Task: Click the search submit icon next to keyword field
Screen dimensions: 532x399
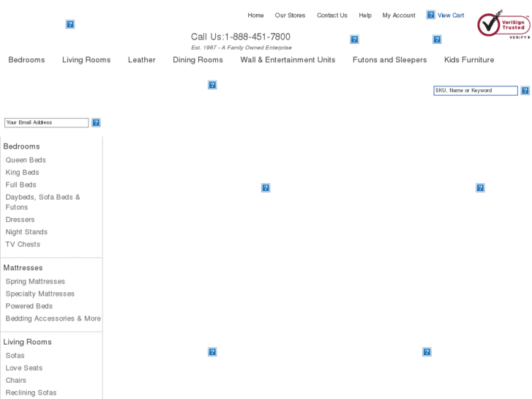Action: (x=525, y=90)
